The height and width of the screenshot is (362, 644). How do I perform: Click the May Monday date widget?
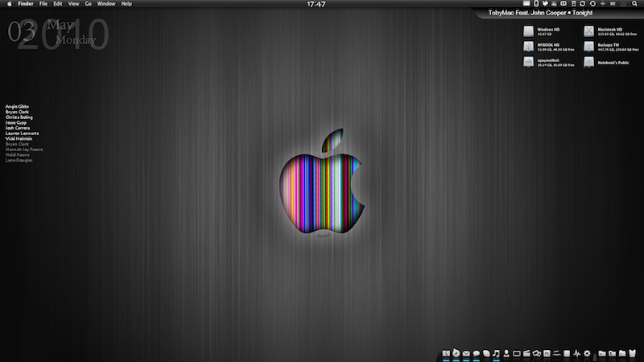click(x=58, y=34)
